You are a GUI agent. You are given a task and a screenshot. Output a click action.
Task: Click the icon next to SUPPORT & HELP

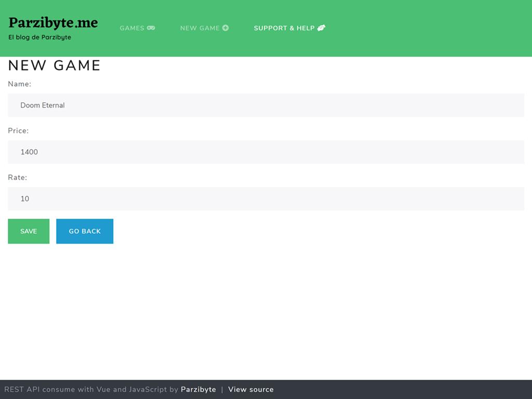click(321, 28)
